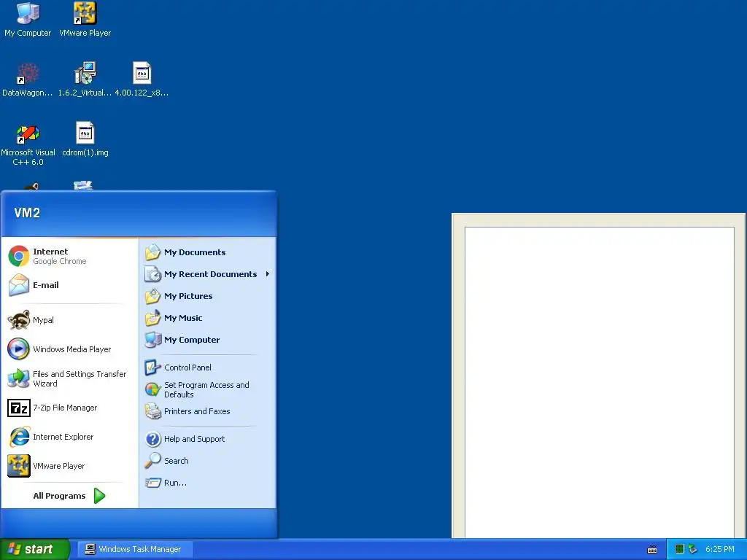The width and height of the screenshot is (747, 560).
Task: Start Files and Settings Transfer Wizard
Action: pyautogui.click(x=69, y=378)
